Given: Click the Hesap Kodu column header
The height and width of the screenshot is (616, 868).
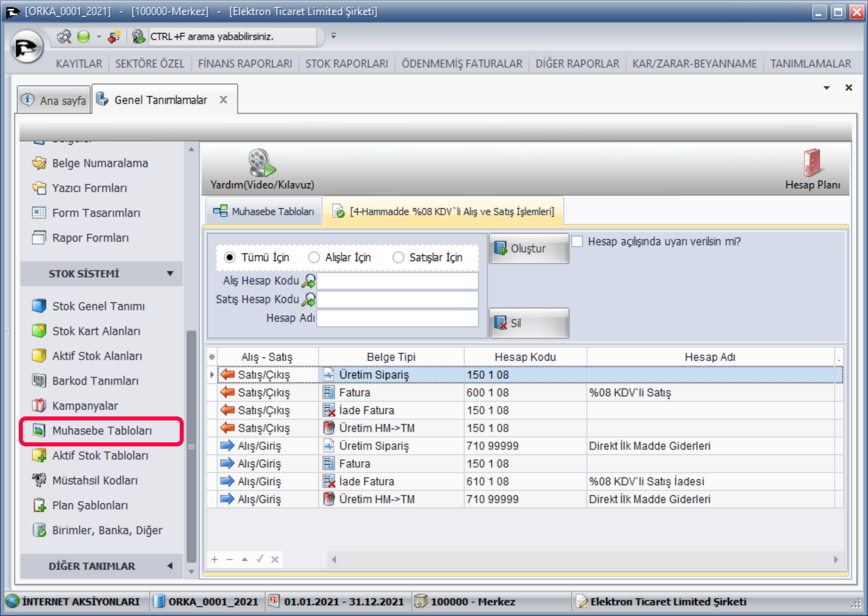Looking at the screenshot, I should pos(525,357).
